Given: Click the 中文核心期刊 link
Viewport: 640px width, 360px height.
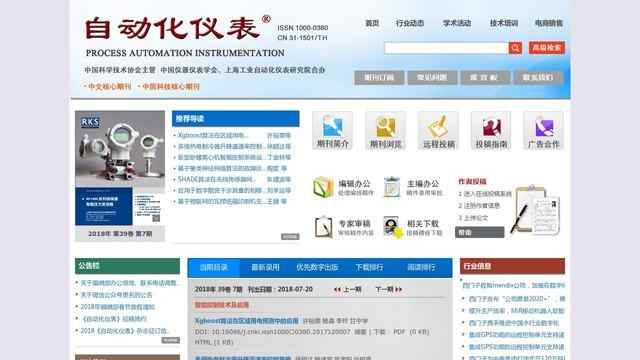Looking at the screenshot, I should tap(108, 87).
